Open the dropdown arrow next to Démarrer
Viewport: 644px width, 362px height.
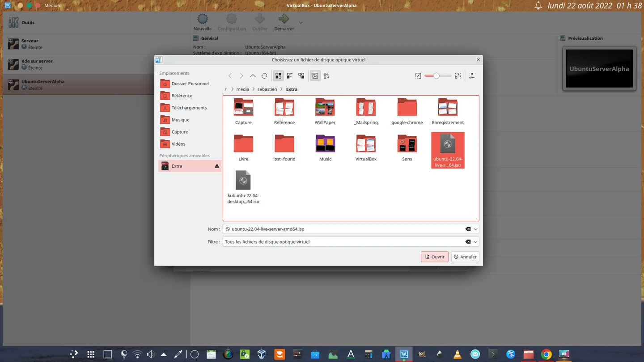[x=301, y=22]
